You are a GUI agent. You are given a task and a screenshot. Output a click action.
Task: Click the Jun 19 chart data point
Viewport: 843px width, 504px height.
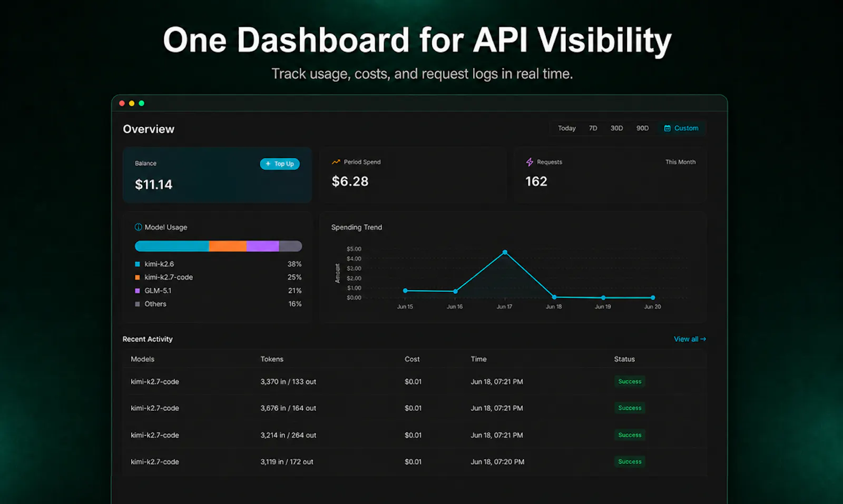tap(603, 298)
